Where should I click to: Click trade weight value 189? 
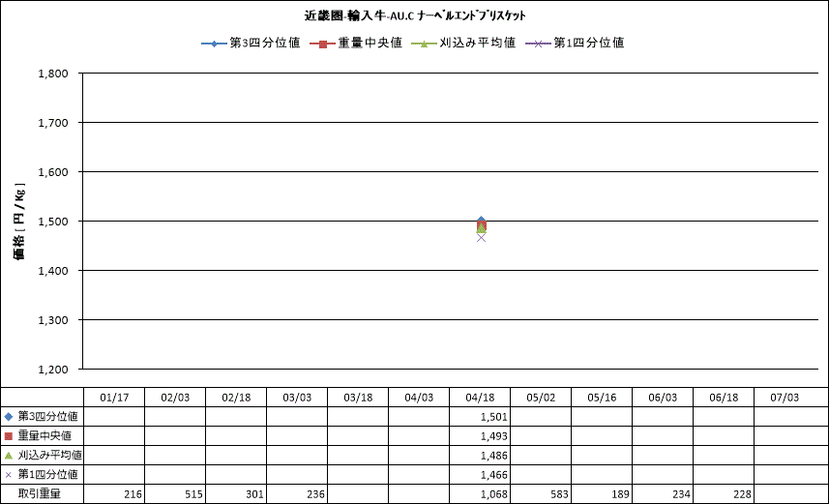tap(621, 494)
